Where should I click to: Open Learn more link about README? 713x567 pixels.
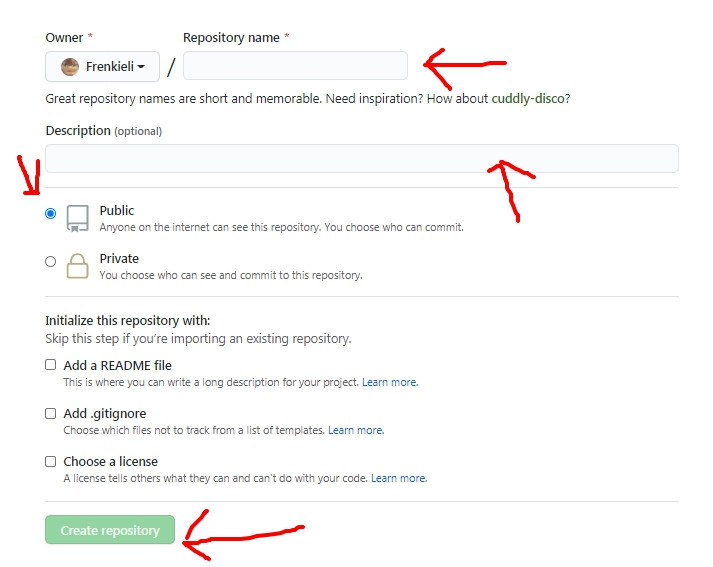pos(390,382)
